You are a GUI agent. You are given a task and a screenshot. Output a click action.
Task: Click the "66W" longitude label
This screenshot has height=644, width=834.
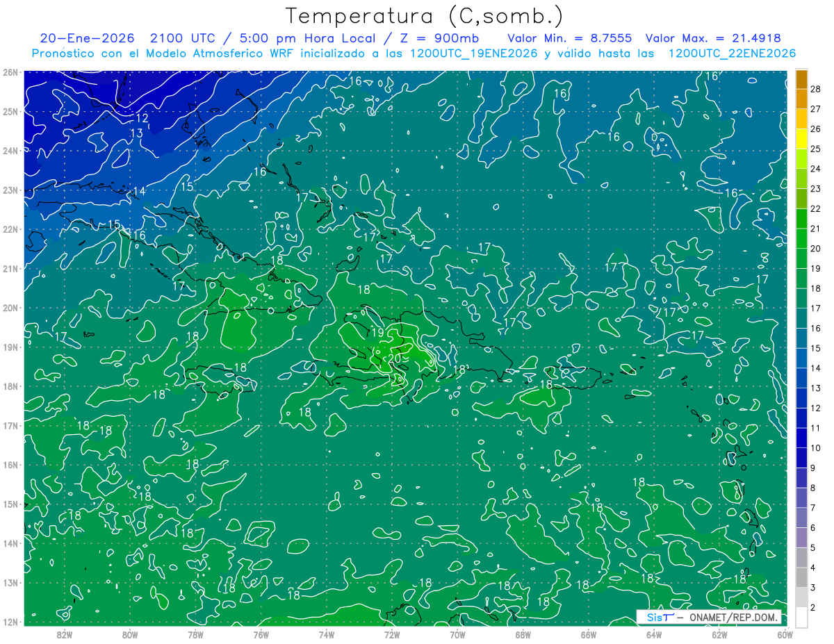tap(588, 634)
